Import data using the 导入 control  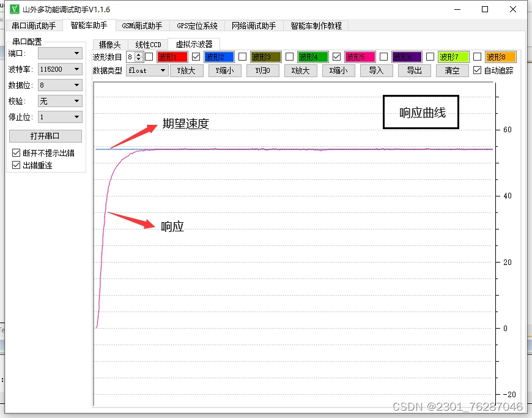click(377, 70)
